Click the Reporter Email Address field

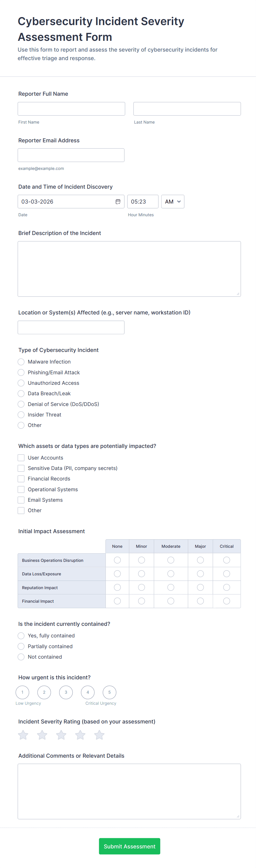[x=71, y=155]
